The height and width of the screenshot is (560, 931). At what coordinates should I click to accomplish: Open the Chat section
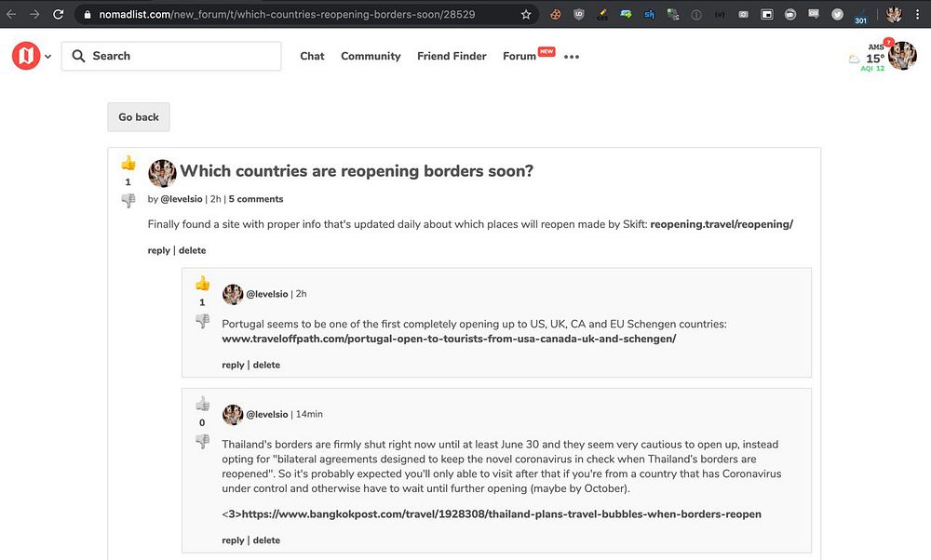coord(312,56)
